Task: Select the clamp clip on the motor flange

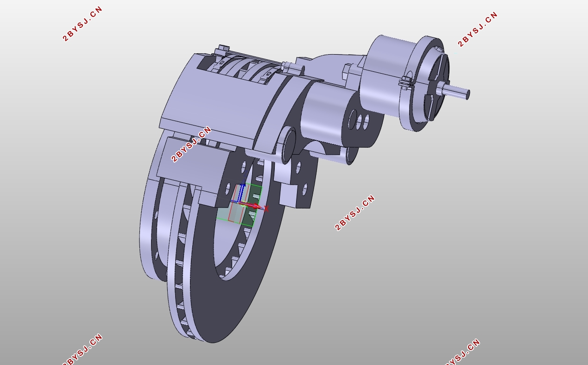Action: tap(406, 82)
